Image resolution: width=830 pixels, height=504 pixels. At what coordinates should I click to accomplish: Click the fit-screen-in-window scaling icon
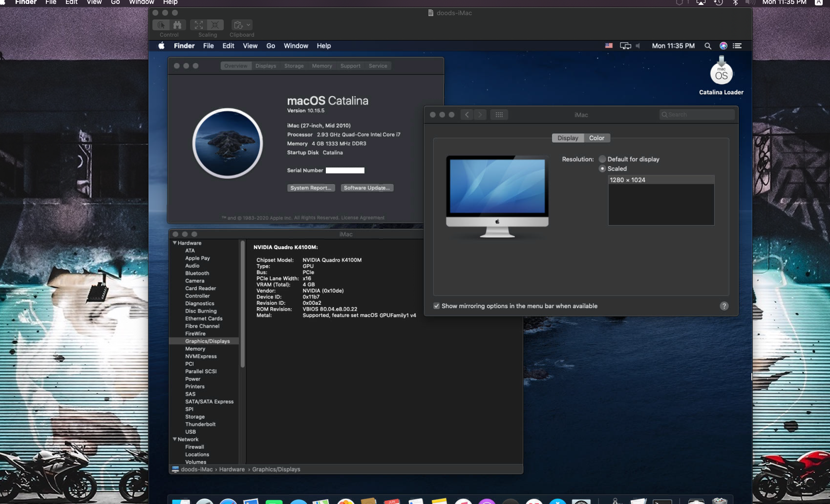215,25
